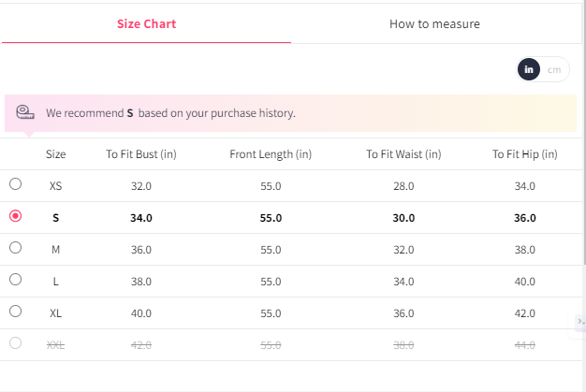Click the bold S label in the size column
Image resolution: width=586 pixels, height=392 pixels.
tap(56, 218)
